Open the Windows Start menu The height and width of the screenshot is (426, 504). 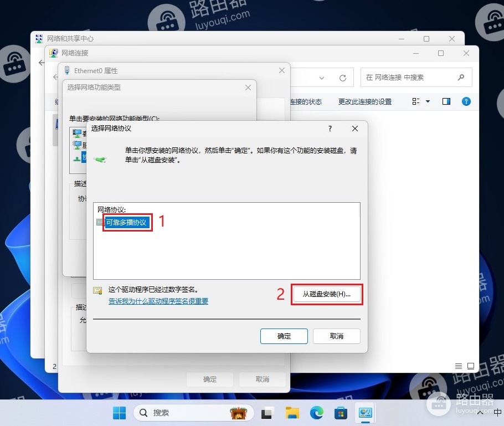click(x=120, y=413)
